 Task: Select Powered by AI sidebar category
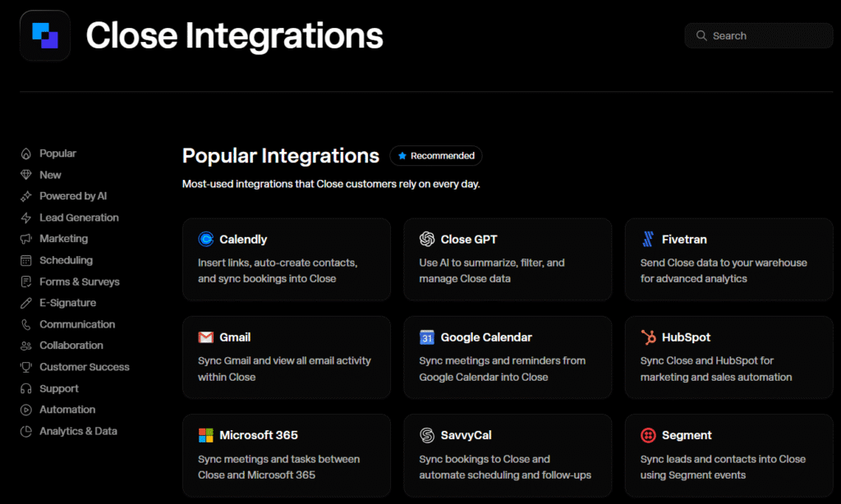[73, 196]
